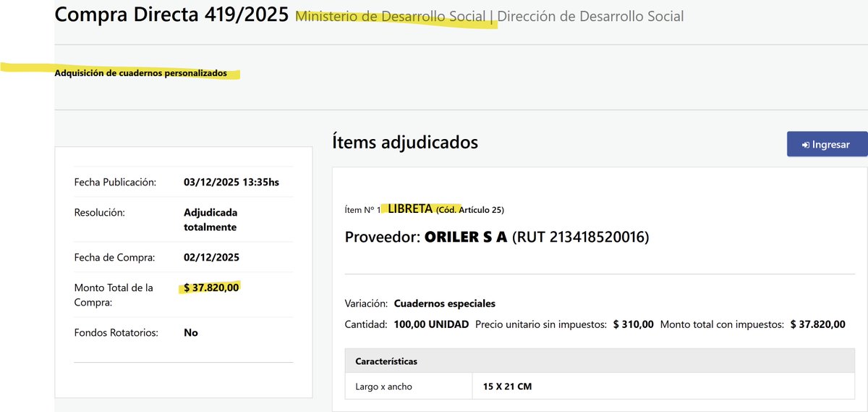Select the Adjudicada totalmente resolution value
Viewport: 868px width, 412px height.
click(210, 220)
